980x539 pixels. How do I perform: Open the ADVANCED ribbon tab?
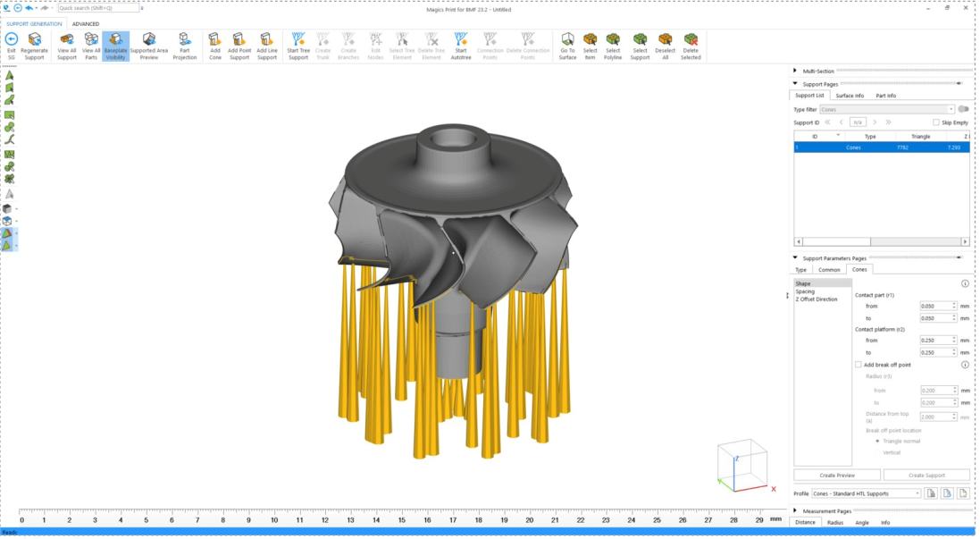click(85, 24)
